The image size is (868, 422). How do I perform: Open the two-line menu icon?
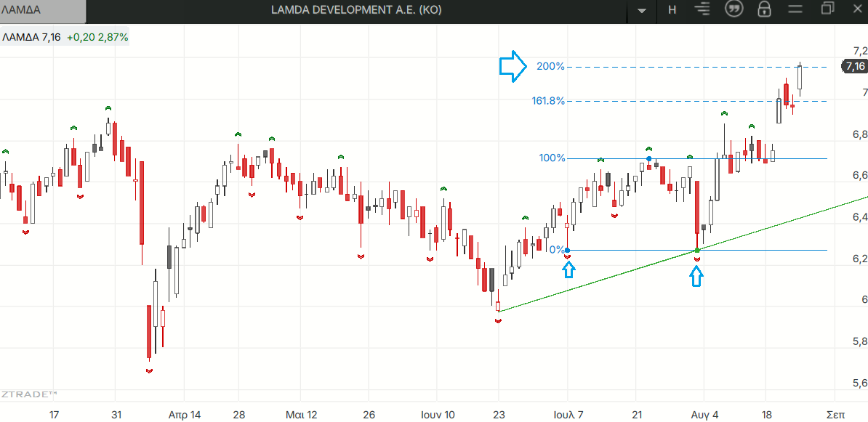click(795, 9)
